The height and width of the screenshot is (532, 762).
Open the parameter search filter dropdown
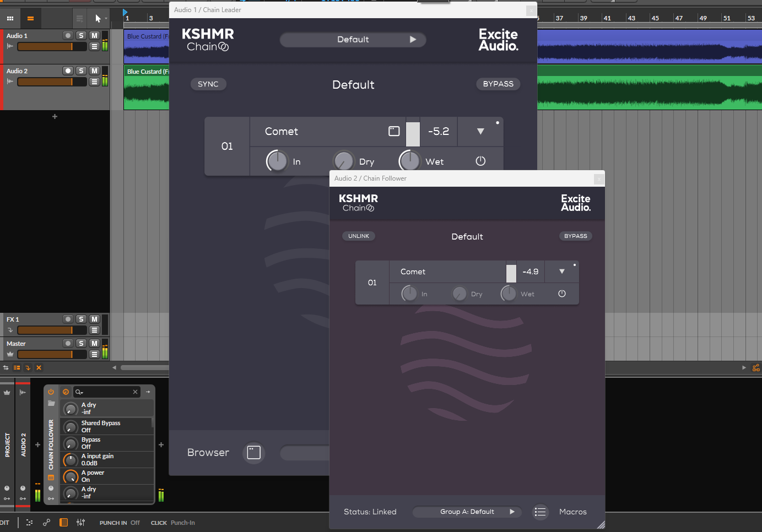(79, 392)
